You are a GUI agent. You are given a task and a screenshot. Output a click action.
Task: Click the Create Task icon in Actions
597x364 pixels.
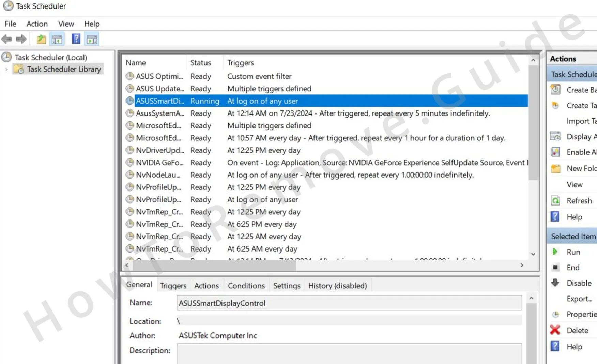pos(555,105)
